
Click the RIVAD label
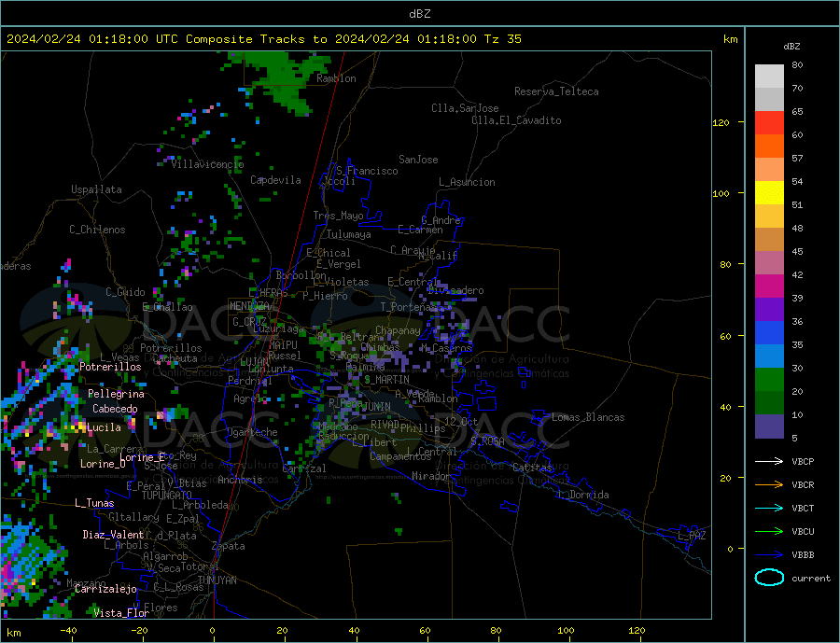pos(385,425)
